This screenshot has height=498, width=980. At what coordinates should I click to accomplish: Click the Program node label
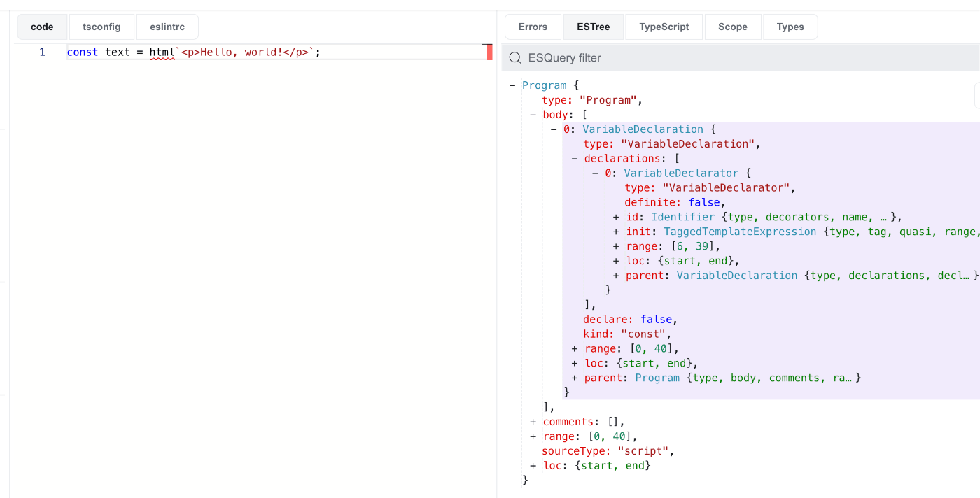coord(544,85)
